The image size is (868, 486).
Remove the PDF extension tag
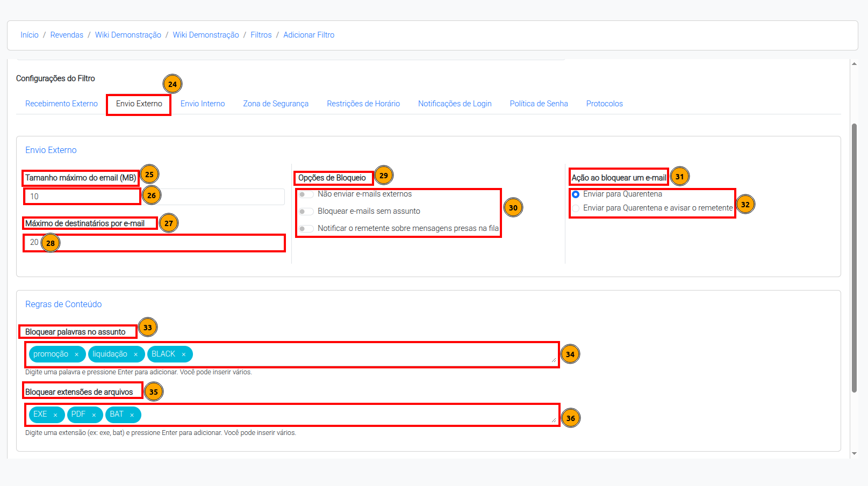[94, 415]
